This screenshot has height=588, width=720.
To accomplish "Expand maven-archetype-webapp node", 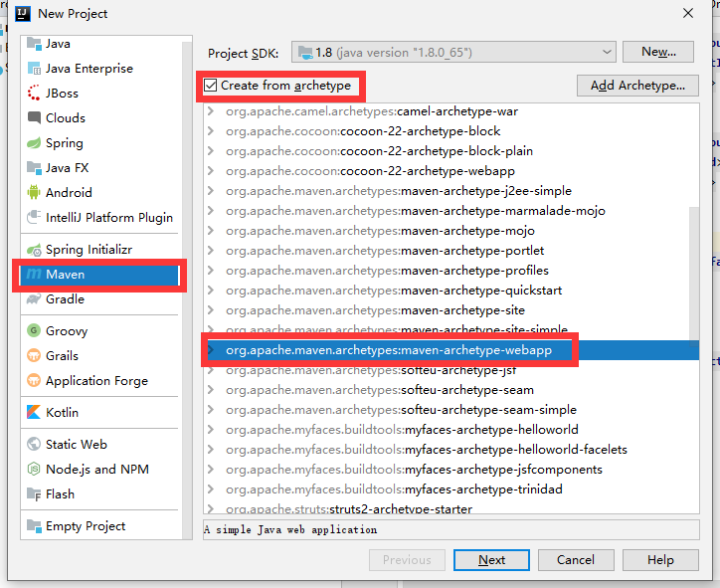I will pyautogui.click(x=211, y=350).
